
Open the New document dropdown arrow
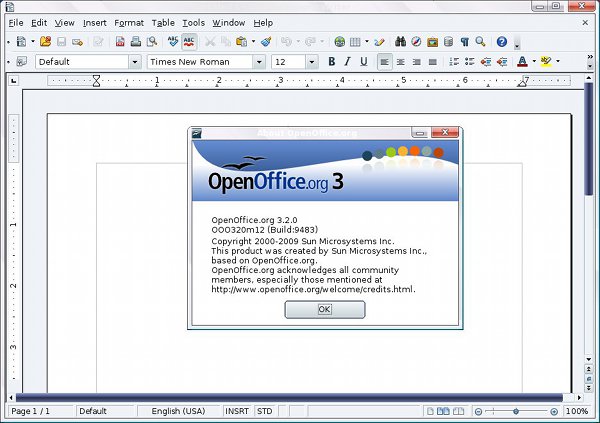(33, 41)
